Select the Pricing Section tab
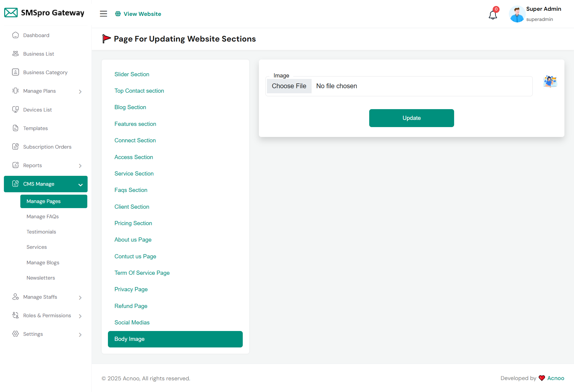The height and width of the screenshot is (392, 574). 133,223
